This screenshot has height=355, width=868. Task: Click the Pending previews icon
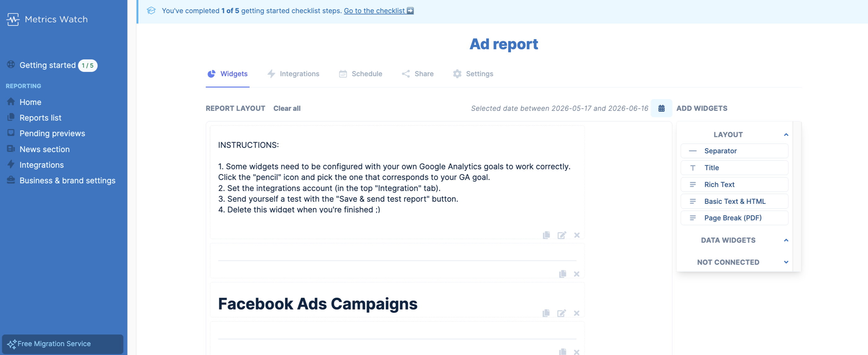11,133
